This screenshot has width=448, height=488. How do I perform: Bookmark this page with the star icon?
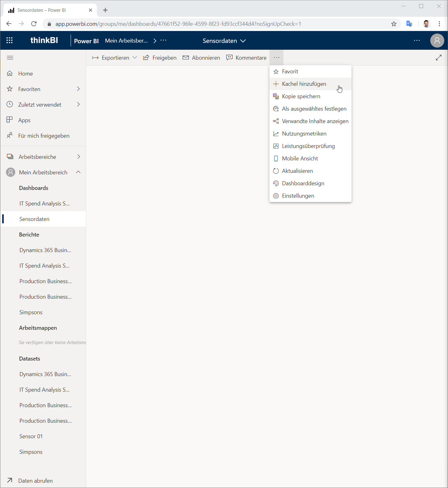(394, 24)
